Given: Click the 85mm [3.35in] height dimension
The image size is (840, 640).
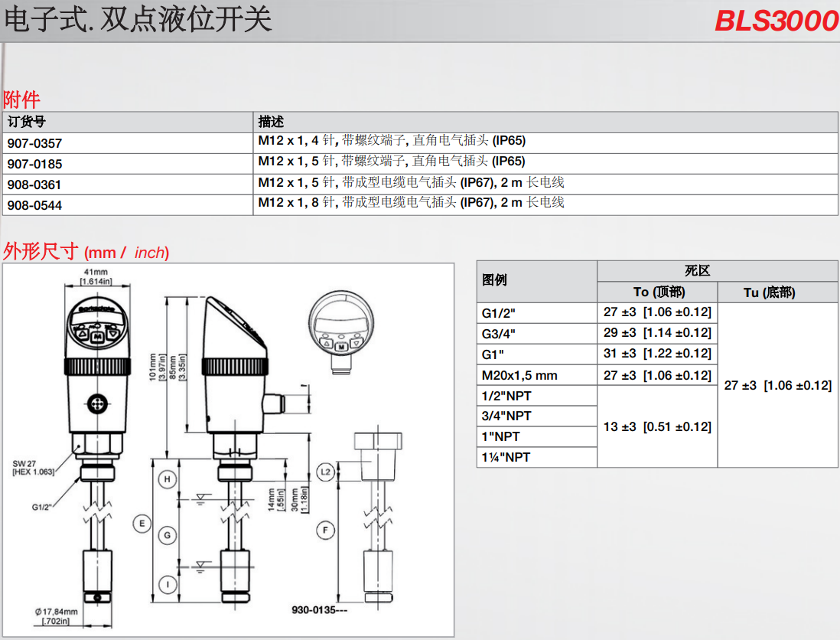Looking at the screenshot, I should (177, 367).
